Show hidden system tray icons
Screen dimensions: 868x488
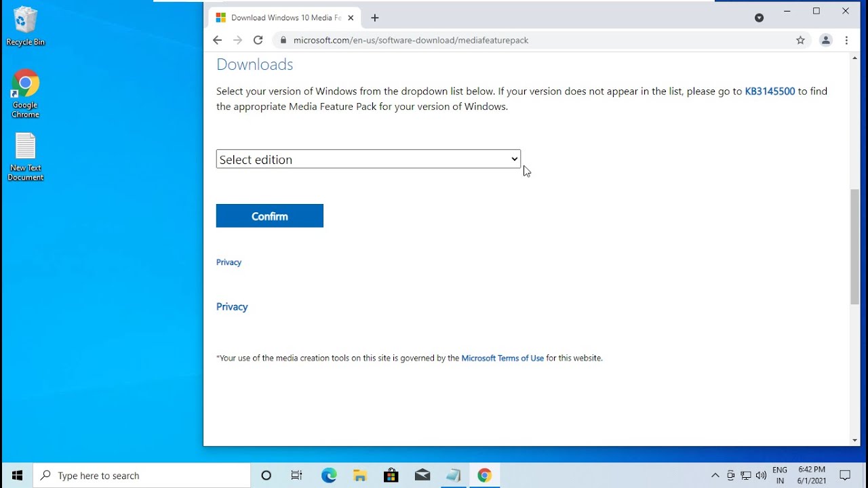[x=715, y=476]
